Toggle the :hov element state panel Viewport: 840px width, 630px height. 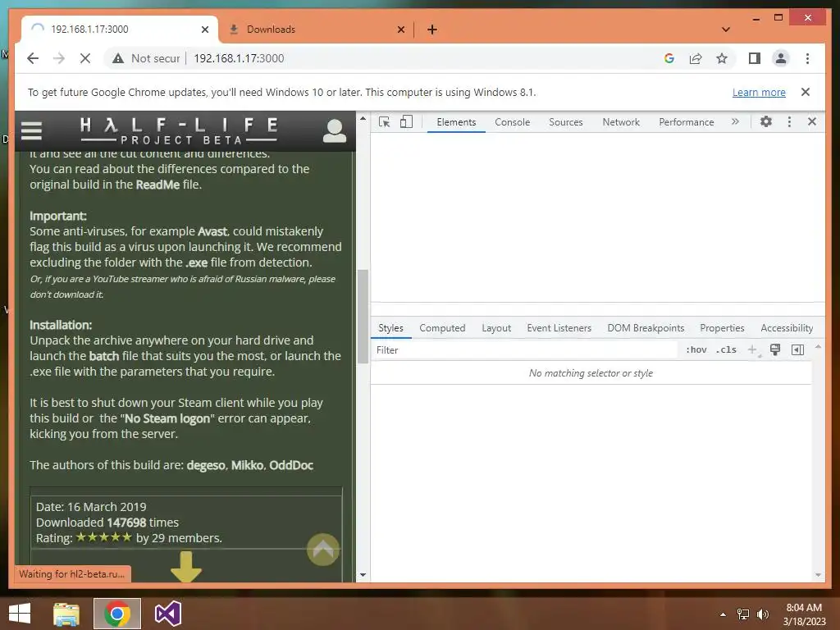(696, 349)
